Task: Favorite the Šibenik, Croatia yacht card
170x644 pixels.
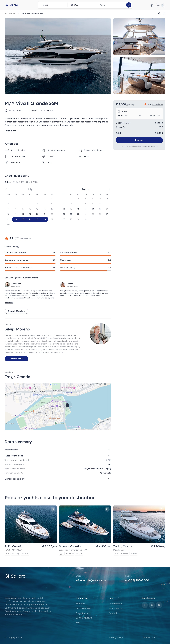Action: tap(107, 509)
